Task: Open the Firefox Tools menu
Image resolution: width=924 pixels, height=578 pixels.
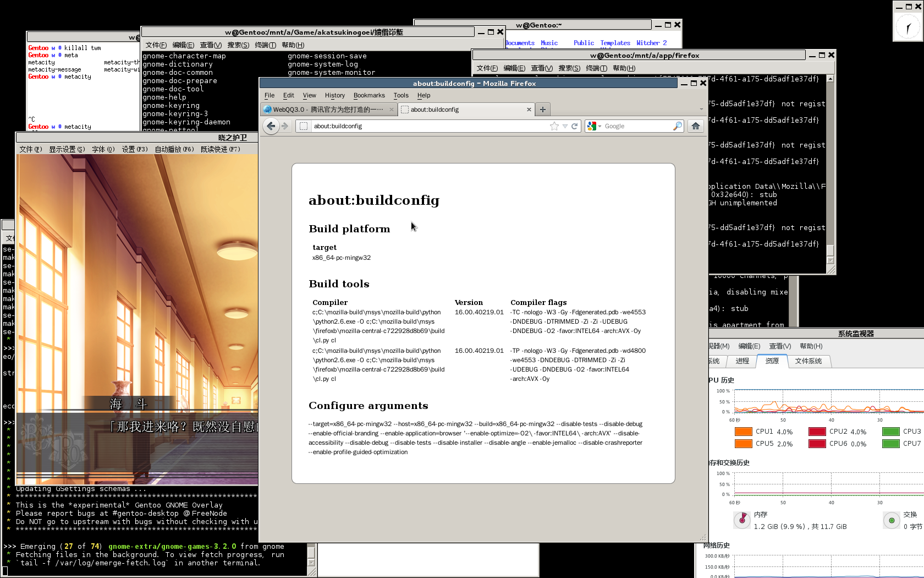Action: pos(401,95)
